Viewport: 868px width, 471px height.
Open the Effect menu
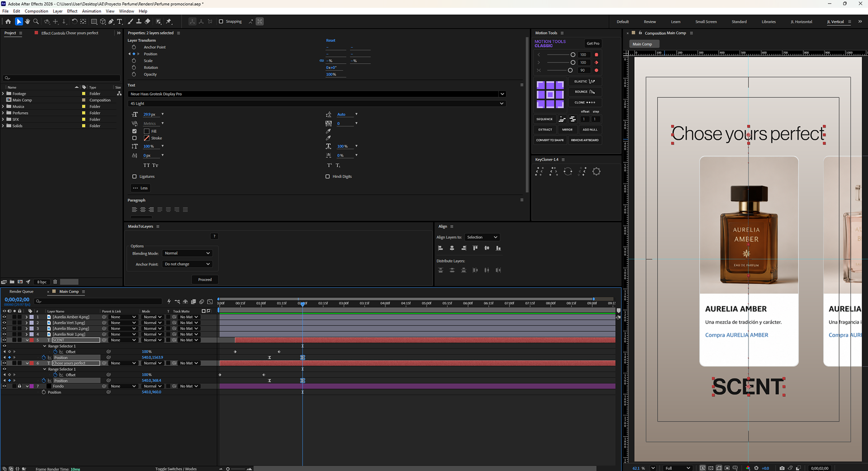click(x=72, y=11)
